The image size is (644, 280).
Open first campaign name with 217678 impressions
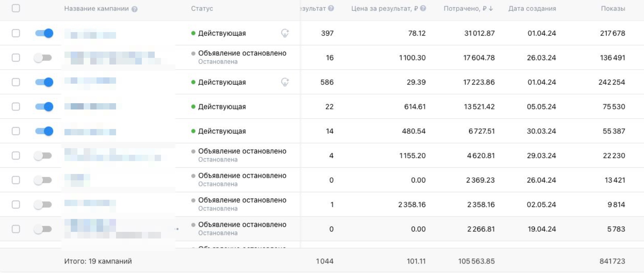(x=90, y=34)
